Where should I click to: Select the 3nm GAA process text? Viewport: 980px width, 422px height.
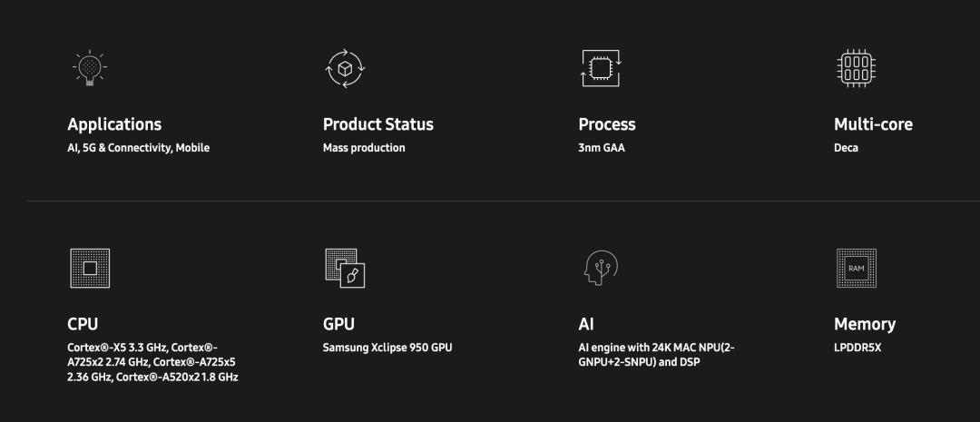point(602,148)
